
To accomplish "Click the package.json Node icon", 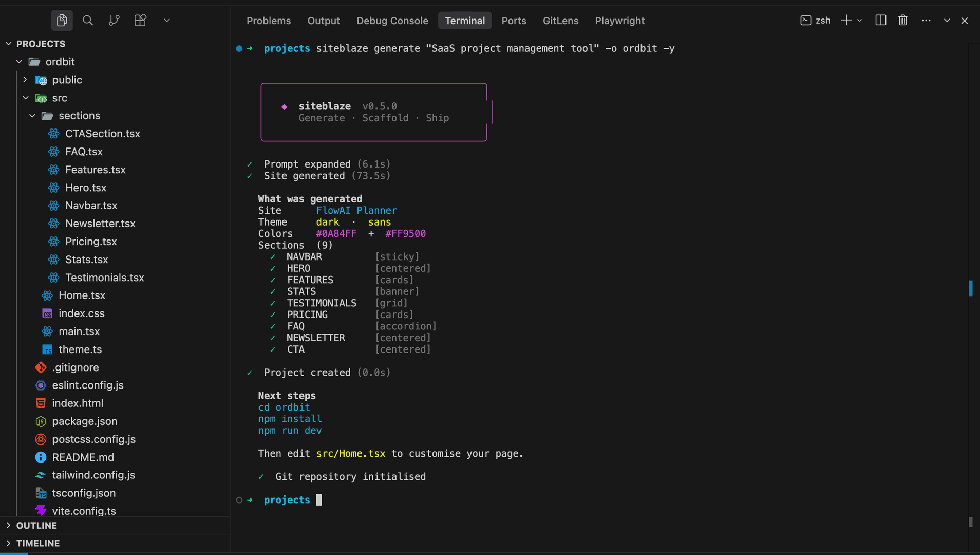I will [x=41, y=421].
